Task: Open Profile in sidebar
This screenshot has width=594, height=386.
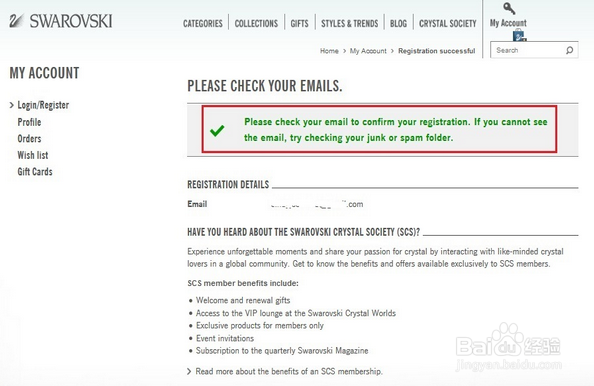Action: 29,122
